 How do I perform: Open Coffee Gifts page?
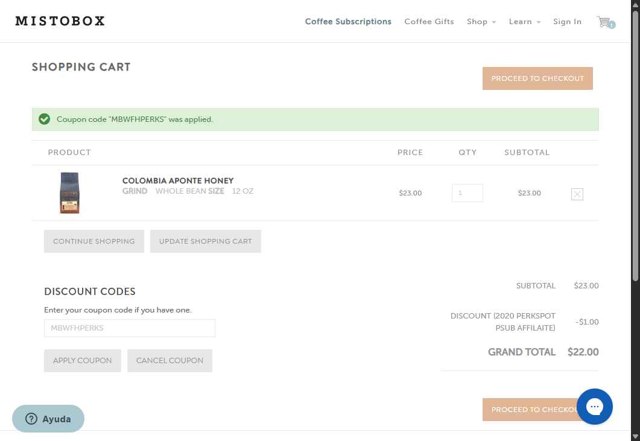click(x=429, y=22)
